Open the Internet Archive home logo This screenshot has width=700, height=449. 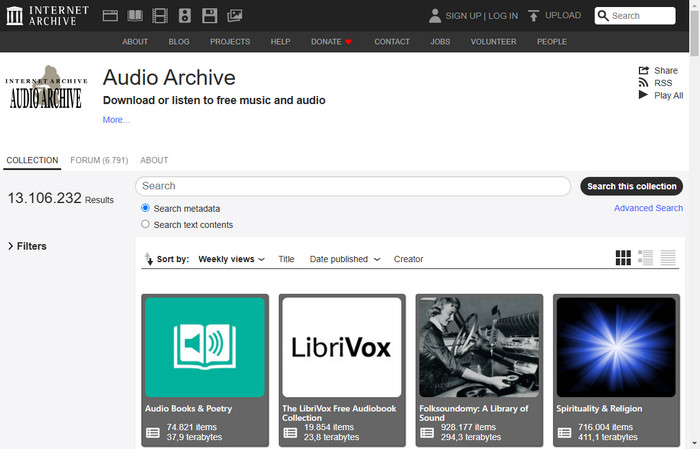tap(47, 16)
